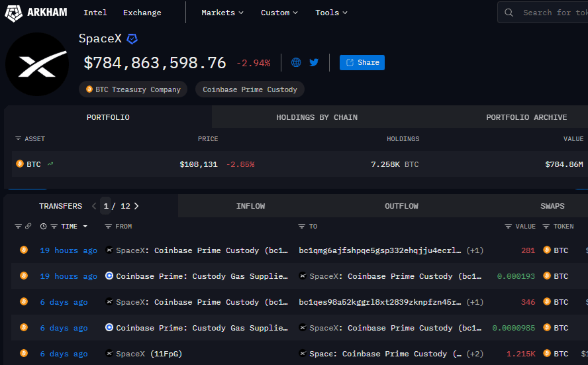Click the magnifier icon in the search bar
Screen dimensions: 588x365
tap(509, 13)
